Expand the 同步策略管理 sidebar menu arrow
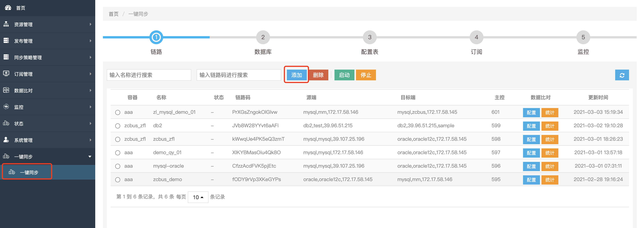 [x=90, y=57]
